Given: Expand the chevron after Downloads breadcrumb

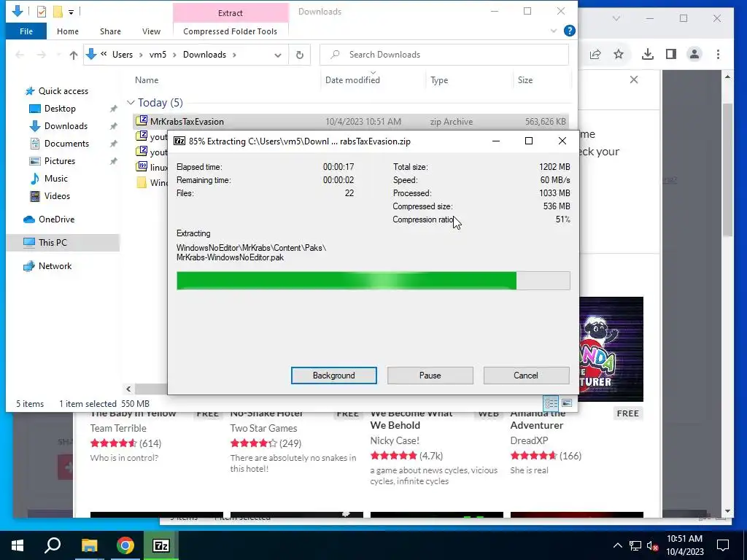Looking at the screenshot, I should (234, 55).
